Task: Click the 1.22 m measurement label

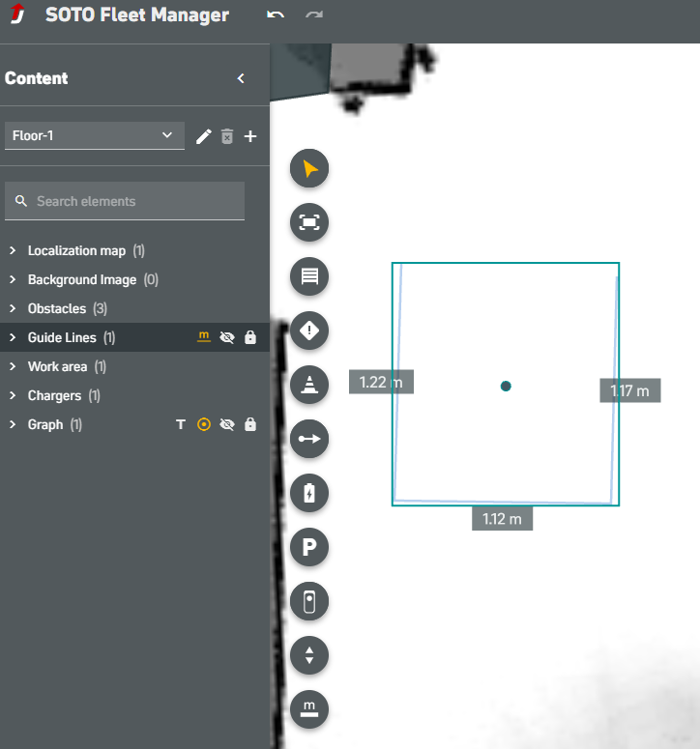Action: tap(381, 382)
